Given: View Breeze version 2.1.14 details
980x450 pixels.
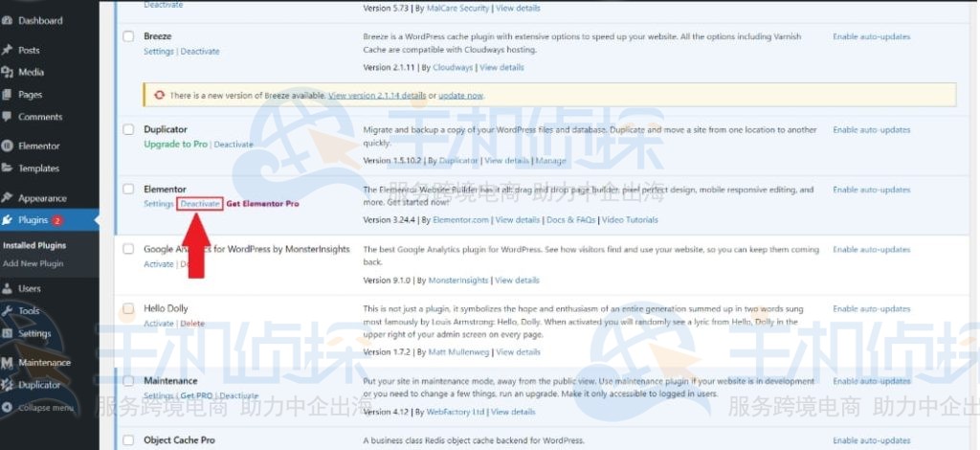Looking at the screenshot, I should [x=377, y=96].
